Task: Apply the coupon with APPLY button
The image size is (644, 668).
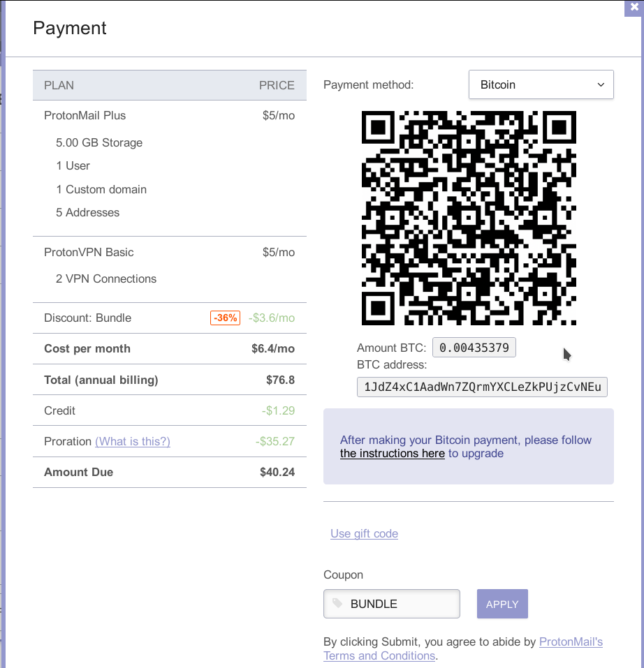Action: 502,604
